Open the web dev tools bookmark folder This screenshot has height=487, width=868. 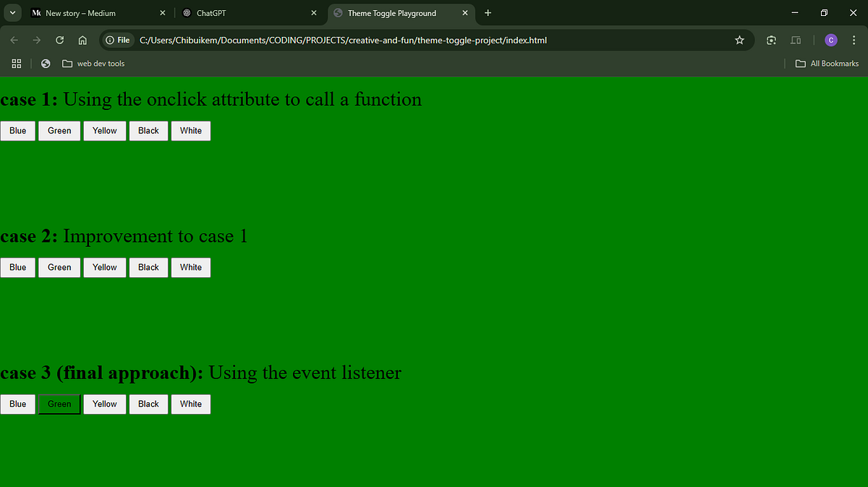click(x=93, y=64)
